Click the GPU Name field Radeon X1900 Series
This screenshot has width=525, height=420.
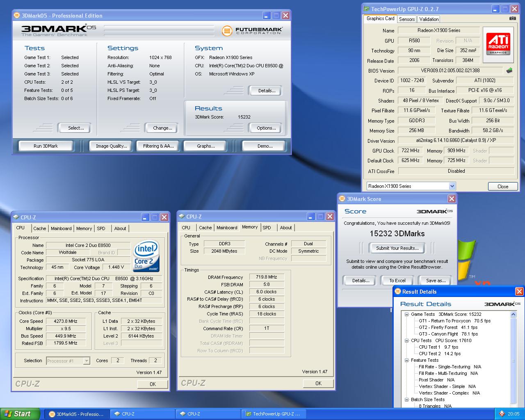pos(439,30)
